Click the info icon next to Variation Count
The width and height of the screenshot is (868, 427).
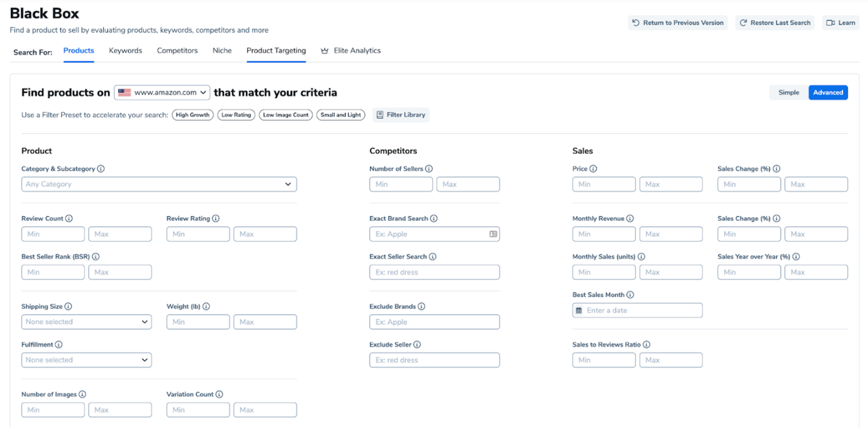point(219,394)
